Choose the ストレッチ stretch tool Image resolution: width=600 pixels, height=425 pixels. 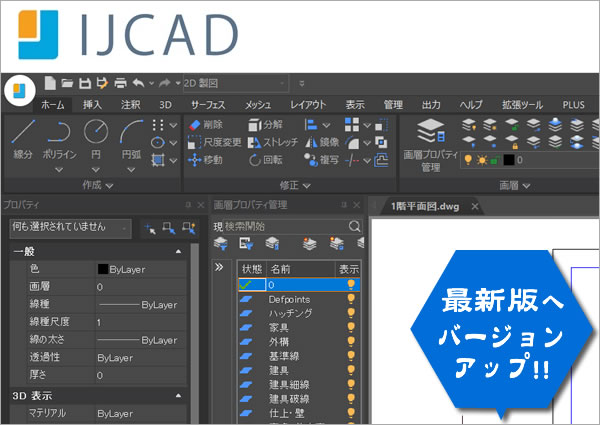(x=273, y=142)
